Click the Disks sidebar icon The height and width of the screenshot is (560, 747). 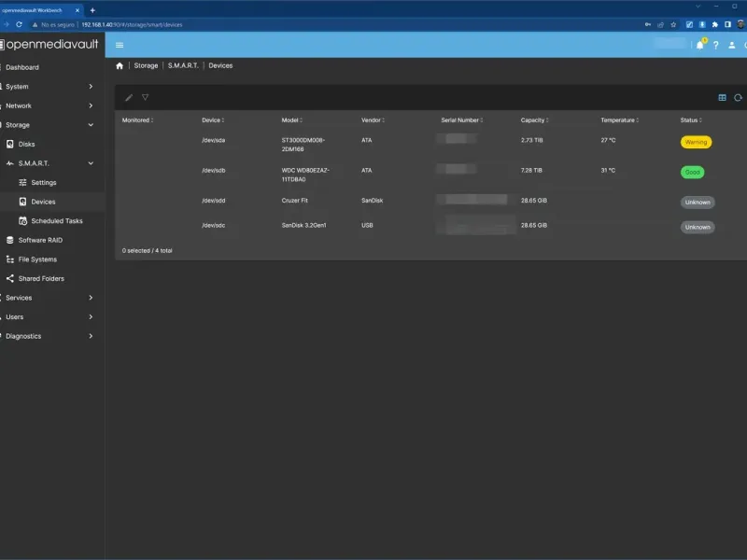tap(10, 144)
